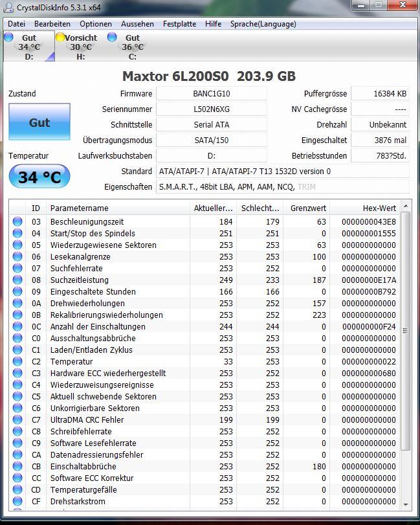The image size is (420, 525).
Task: Click the Eingeschaltet field 3876 mal
Action: (380, 140)
